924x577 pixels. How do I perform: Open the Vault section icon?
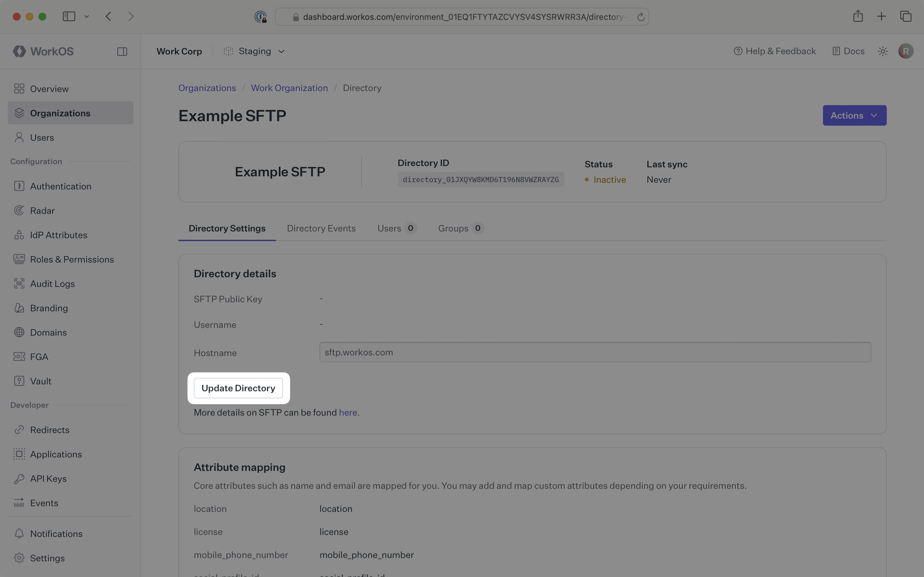[x=19, y=381]
